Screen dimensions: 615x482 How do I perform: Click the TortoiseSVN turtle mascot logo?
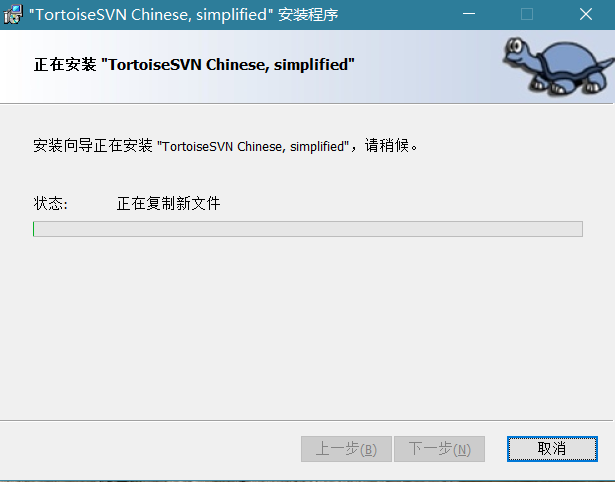click(x=558, y=66)
